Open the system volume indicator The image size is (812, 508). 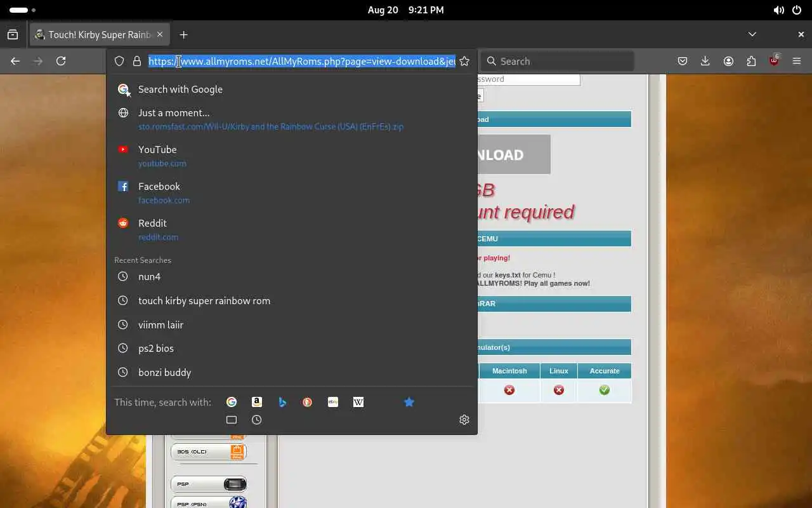point(778,10)
